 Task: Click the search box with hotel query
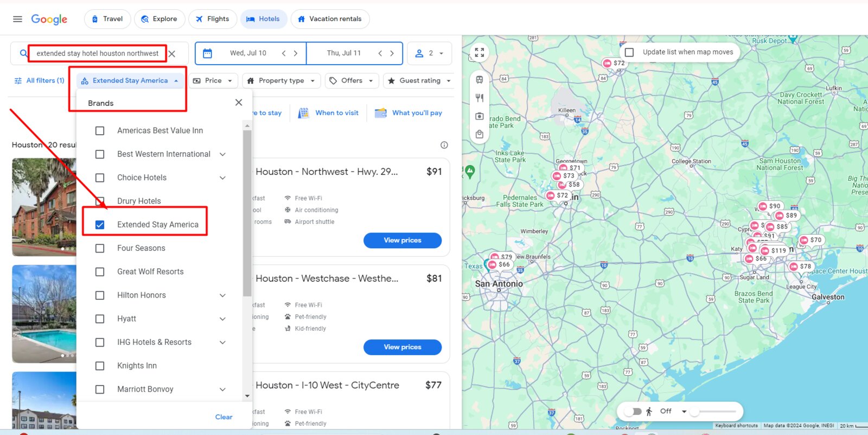pyautogui.click(x=98, y=53)
